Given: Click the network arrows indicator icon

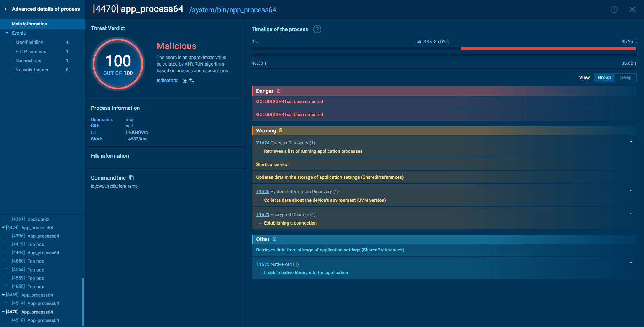Looking at the screenshot, I should click(x=192, y=81).
